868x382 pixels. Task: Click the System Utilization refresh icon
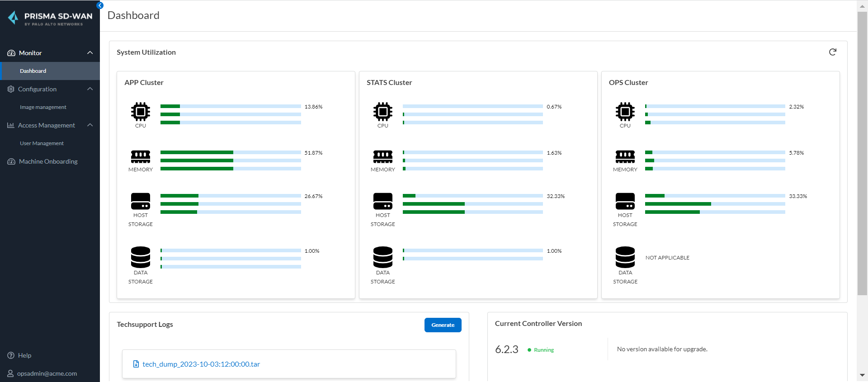click(x=832, y=52)
